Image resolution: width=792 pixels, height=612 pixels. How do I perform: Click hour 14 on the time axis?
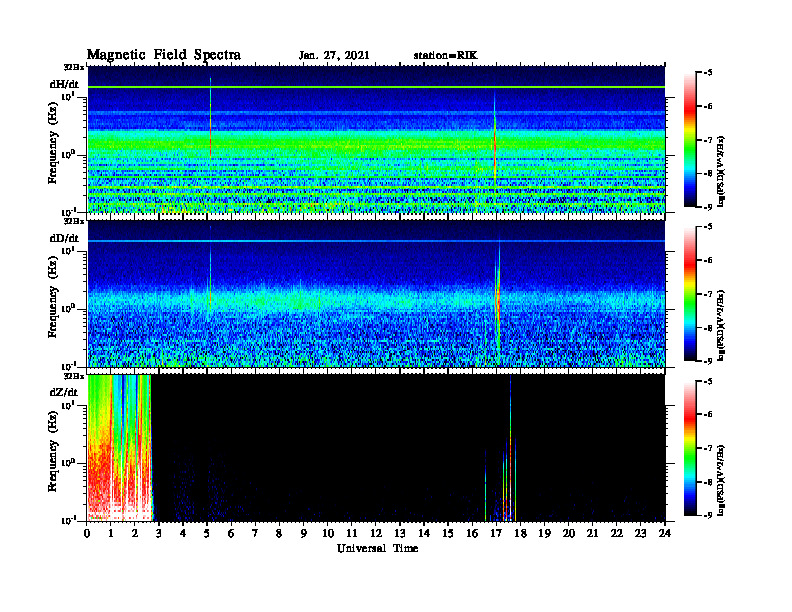click(424, 534)
